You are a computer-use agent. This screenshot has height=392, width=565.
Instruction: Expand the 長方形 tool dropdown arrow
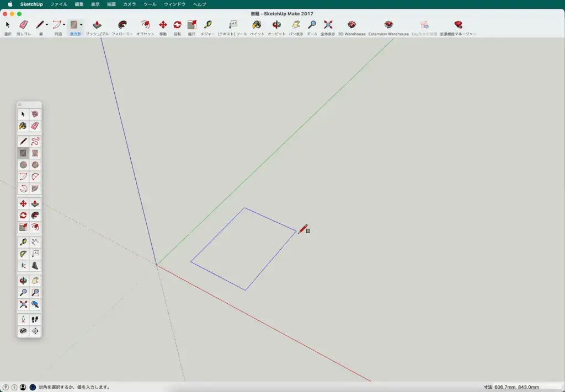(82, 25)
